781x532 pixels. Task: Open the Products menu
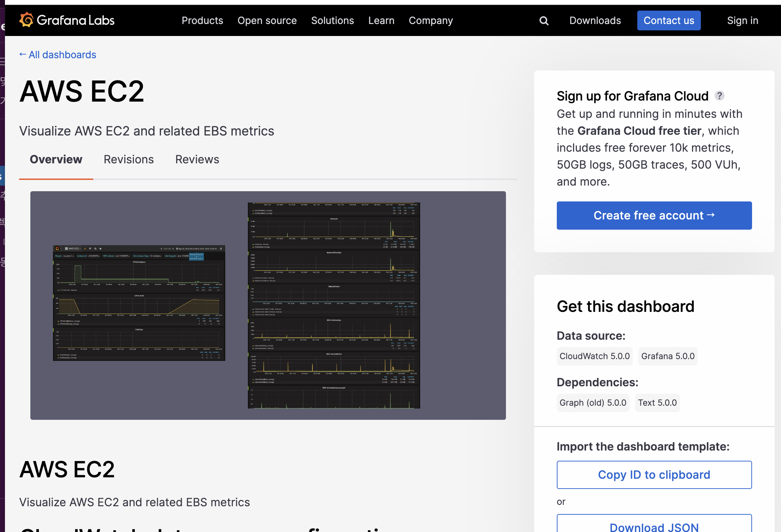point(202,20)
